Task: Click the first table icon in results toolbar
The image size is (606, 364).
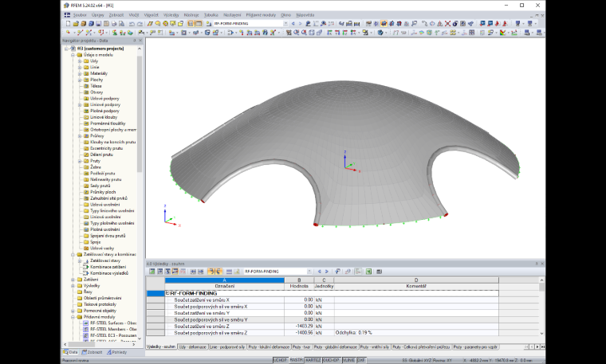Action: pyautogui.click(x=152, y=272)
